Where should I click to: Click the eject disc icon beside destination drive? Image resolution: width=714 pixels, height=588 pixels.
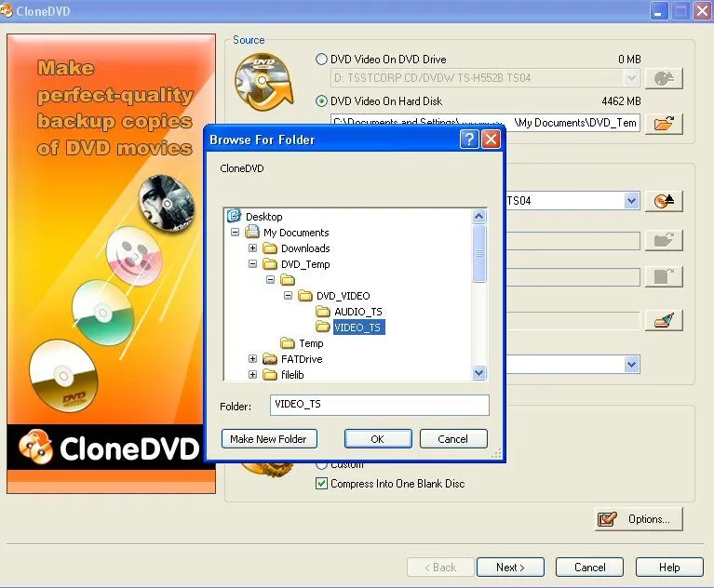[663, 201]
